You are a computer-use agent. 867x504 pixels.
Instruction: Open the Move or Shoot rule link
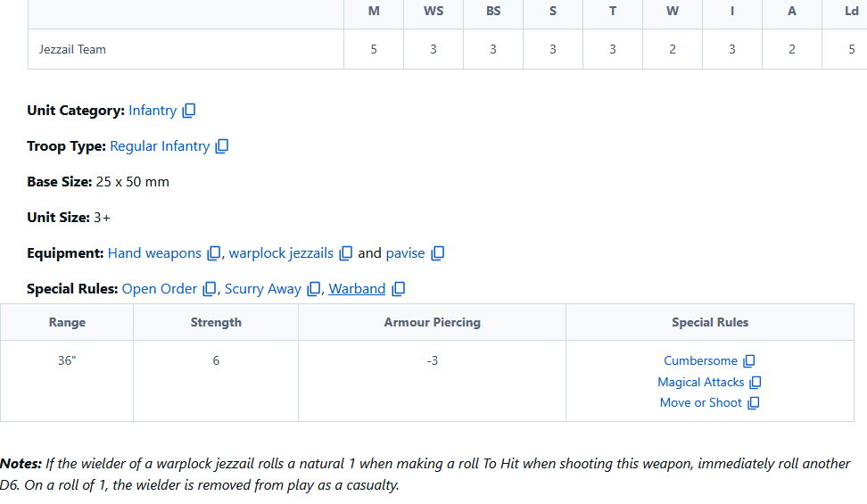tap(700, 403)
